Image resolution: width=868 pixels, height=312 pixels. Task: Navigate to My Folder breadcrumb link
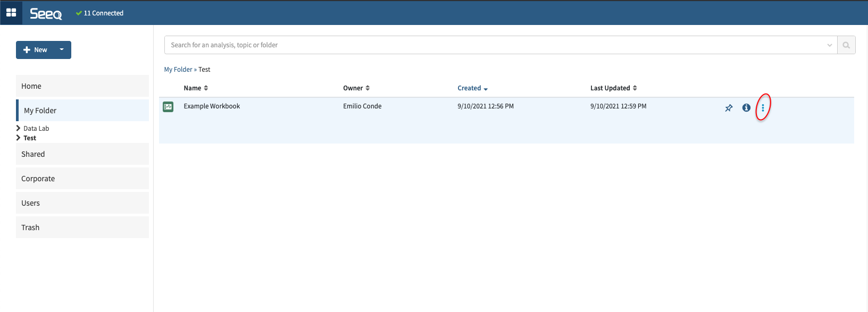click(x=178, y=70)
